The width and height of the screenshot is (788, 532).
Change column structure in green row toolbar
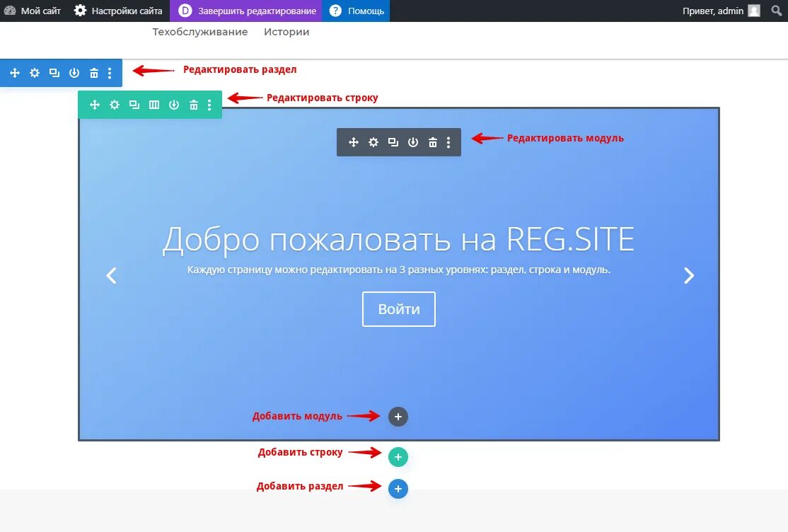153,105
